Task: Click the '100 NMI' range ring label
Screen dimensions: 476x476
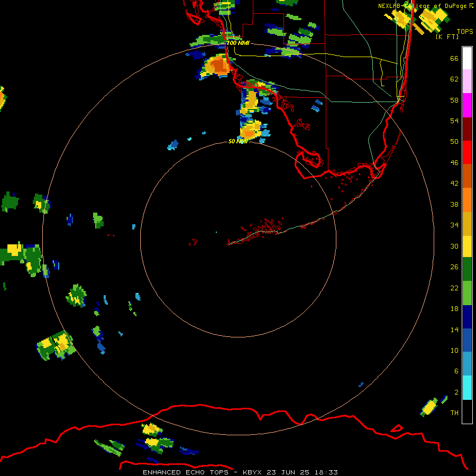Action: click(x=238, y=43)
